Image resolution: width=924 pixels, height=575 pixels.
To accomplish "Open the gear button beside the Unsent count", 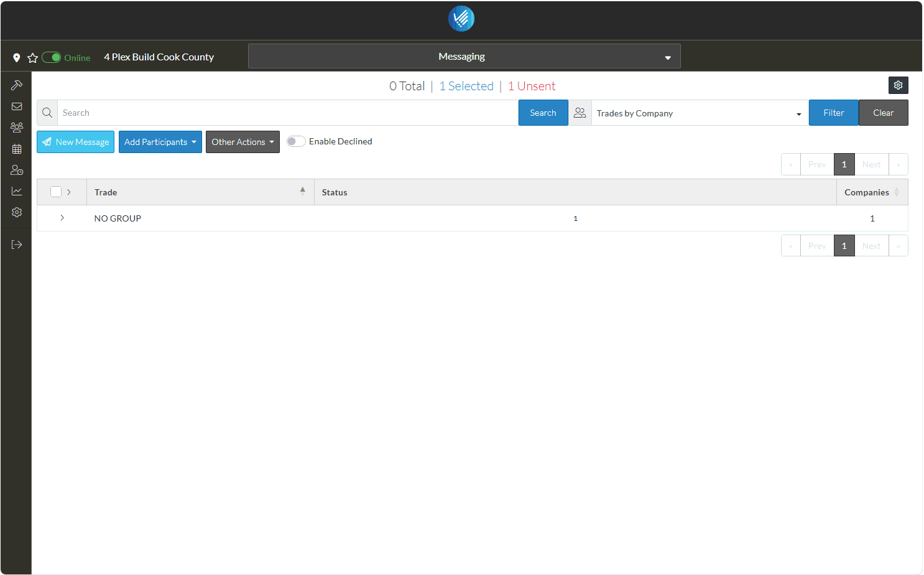I will pos(899,85).
